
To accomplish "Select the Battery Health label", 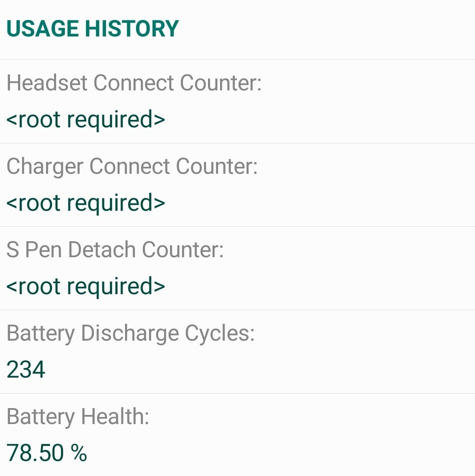I will click(78, 417).
